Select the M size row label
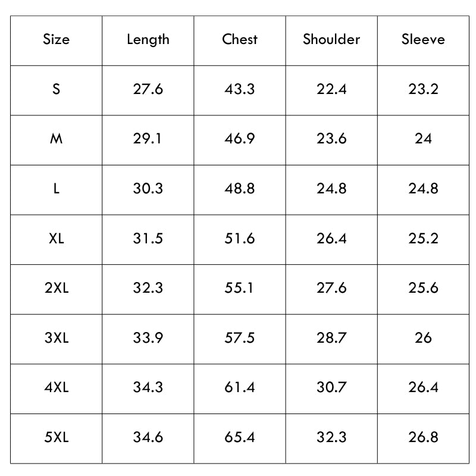 (56, 139)
